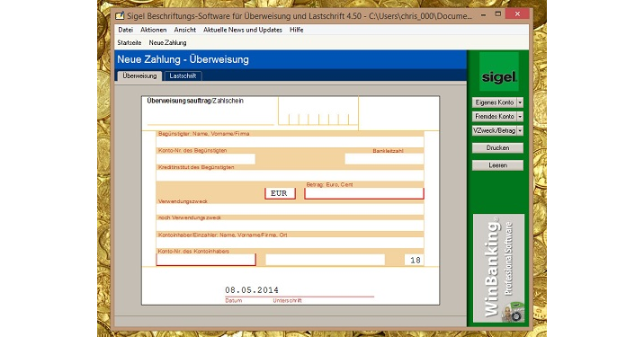Click the Eigenes Konto button
The width and height of the screenshot is (644, 337).
494,102
